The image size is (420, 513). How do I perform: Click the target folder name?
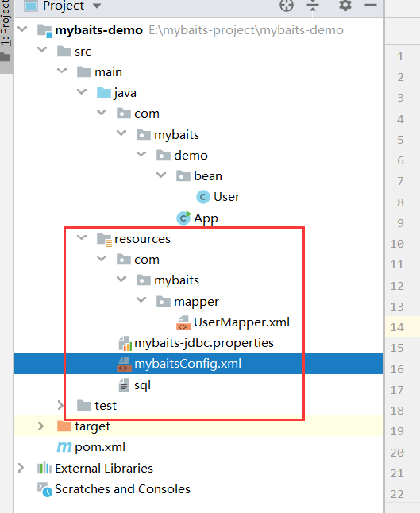point(93,426)
